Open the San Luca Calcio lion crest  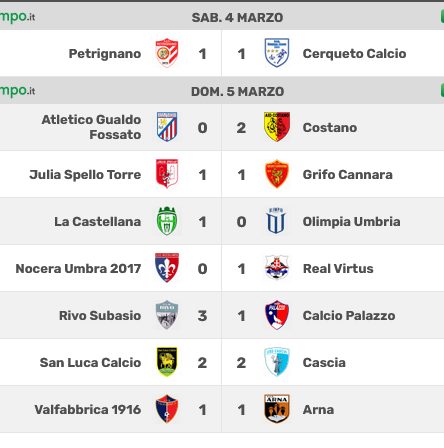click(x=167, y=362)
